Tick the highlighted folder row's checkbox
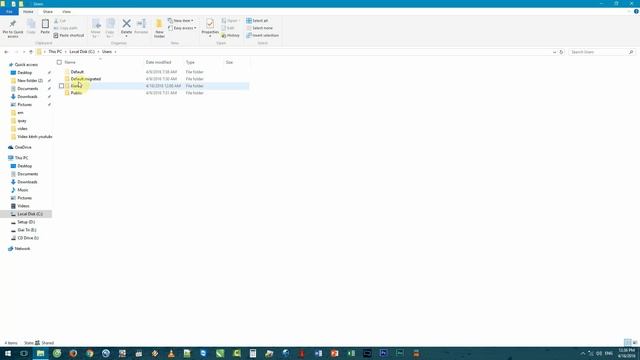640x360 pixels. tap(62, 86)
